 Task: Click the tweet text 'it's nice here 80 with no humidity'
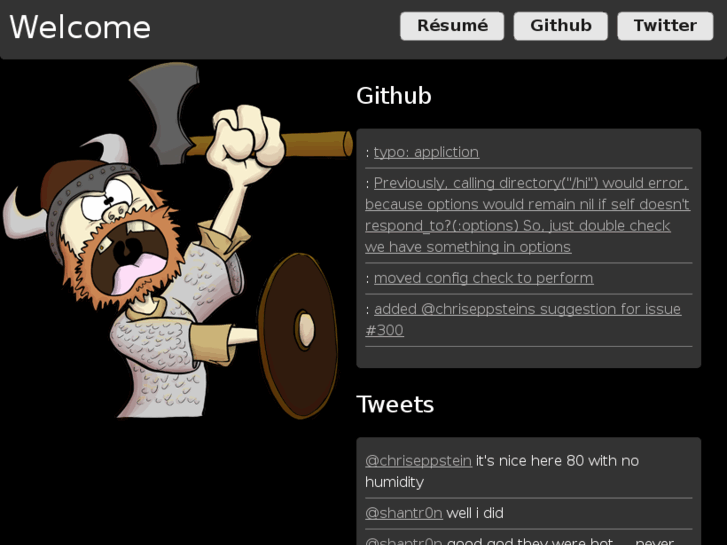coord(502,471)
